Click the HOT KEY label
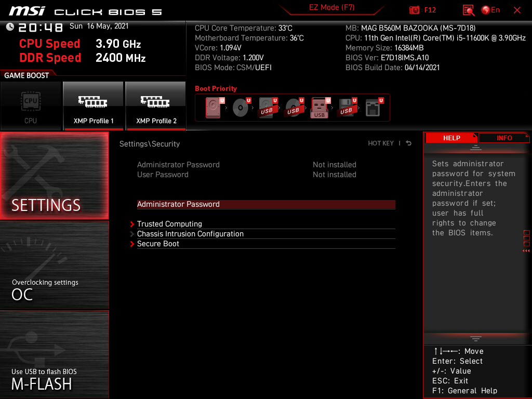This screenshot has height=399, width=532. 381,143
